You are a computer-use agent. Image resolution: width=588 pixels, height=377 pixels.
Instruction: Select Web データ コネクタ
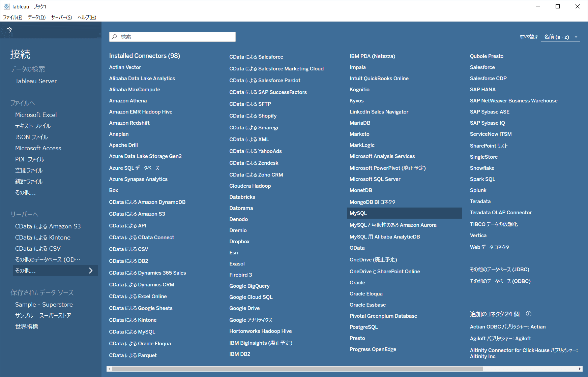490,247
